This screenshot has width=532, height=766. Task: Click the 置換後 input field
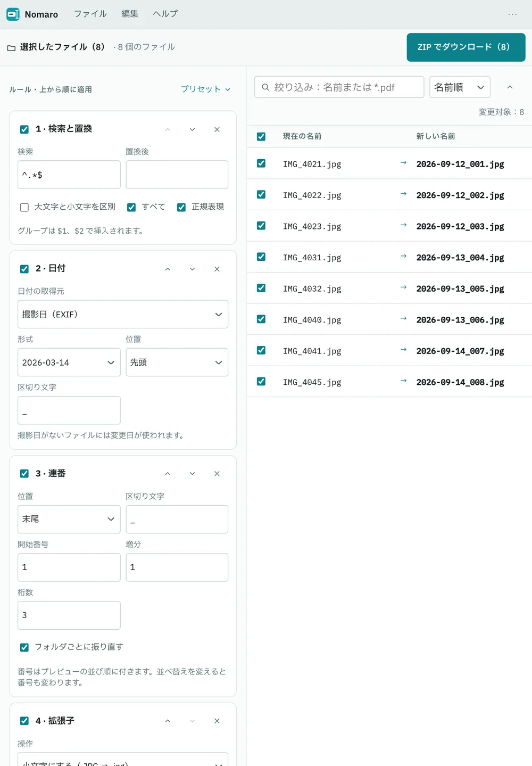pyautogui.click(x=177, y=175)
